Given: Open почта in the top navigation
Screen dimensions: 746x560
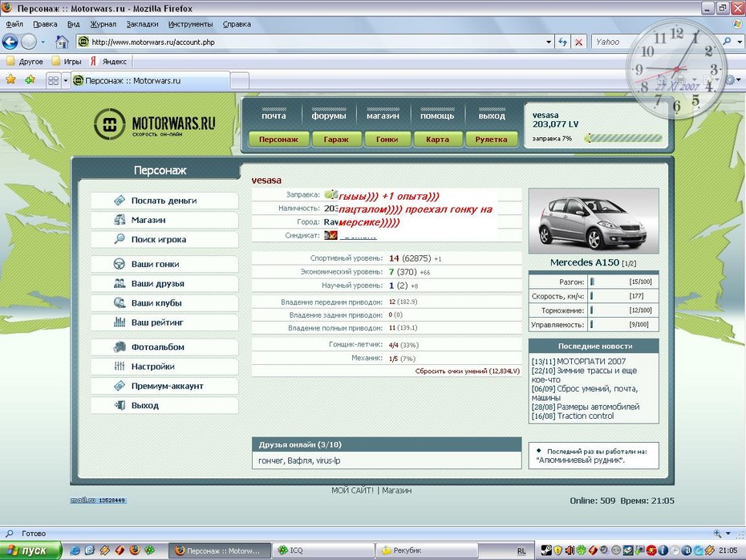Looking at the screenshot, I should point(274,116).
